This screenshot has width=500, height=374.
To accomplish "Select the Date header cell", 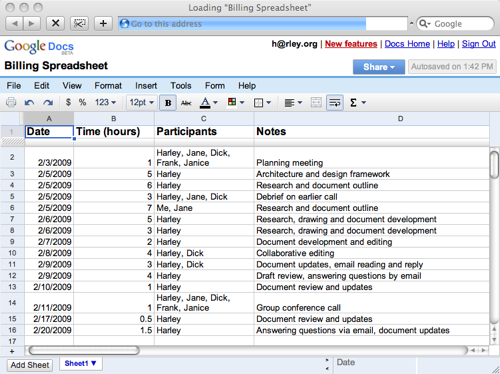I will (x=49, y=132).
